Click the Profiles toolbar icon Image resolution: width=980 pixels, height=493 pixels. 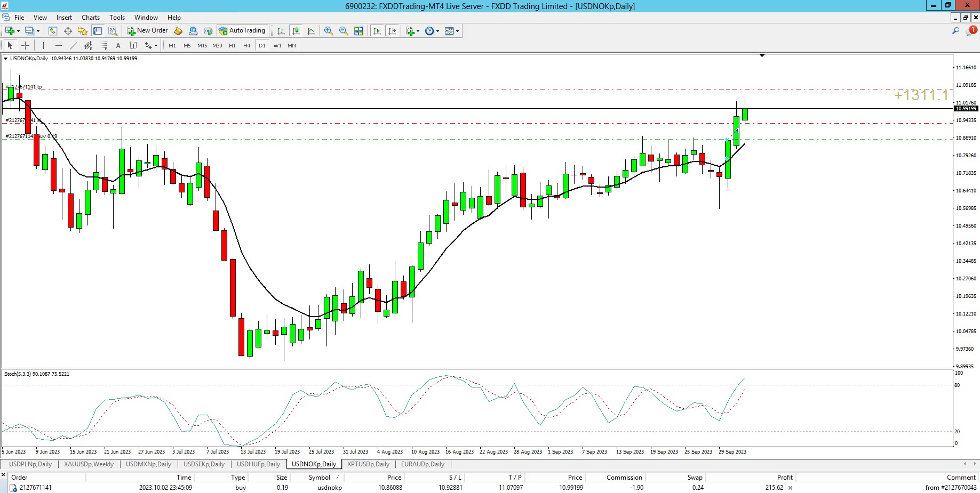(30, 31)
